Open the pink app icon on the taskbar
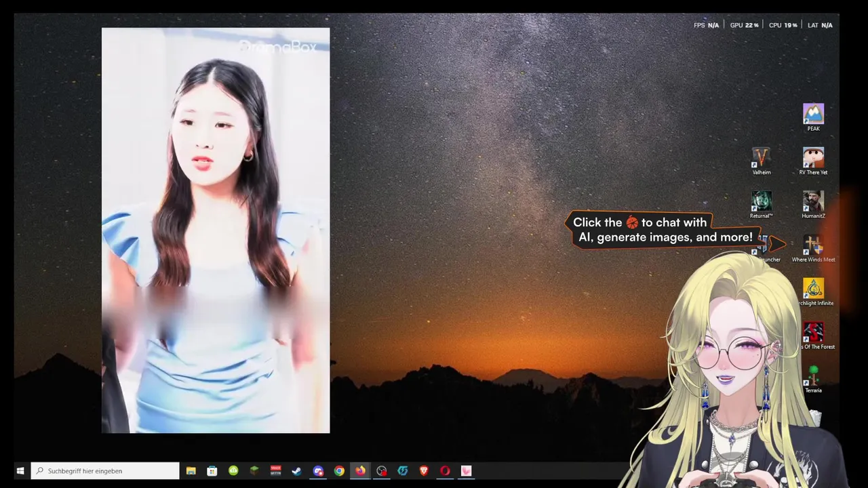 point(466,470)
